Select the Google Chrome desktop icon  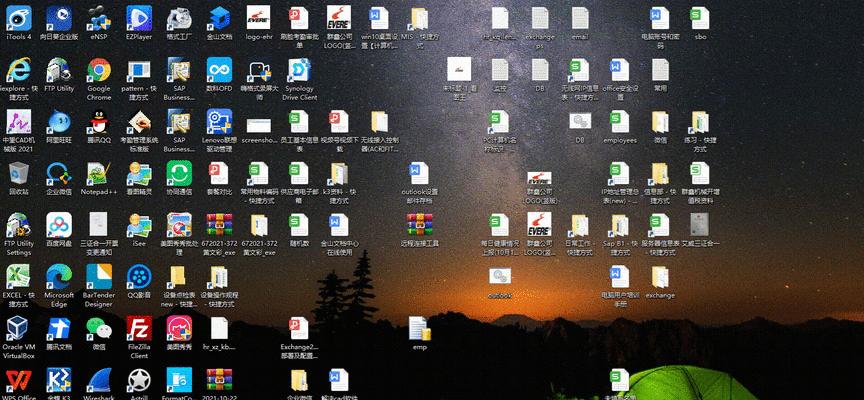click(99, 70)
